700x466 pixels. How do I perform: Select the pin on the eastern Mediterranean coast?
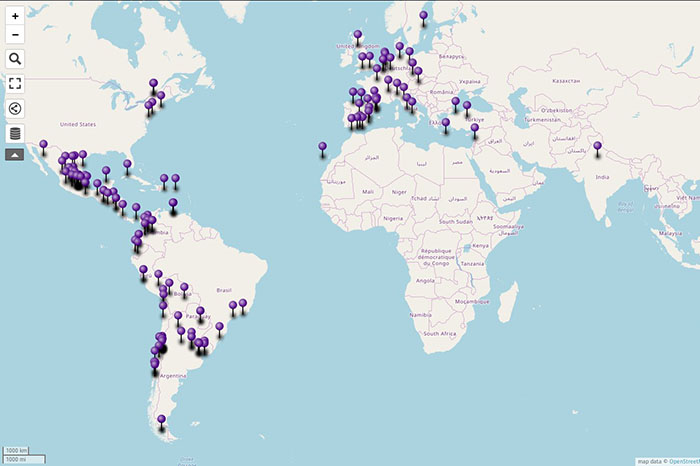click(475, 129)
